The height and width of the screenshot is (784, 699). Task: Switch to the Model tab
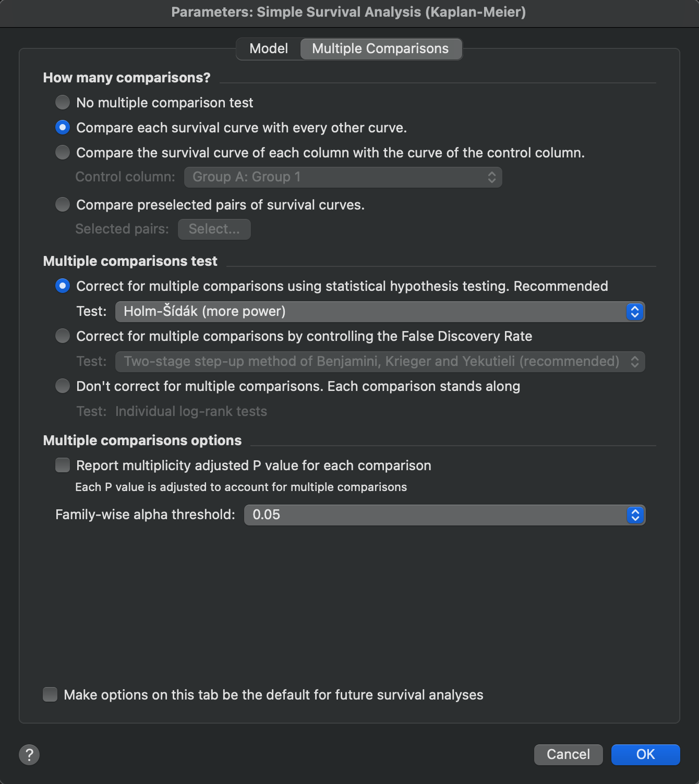click(x=269, y=48)
